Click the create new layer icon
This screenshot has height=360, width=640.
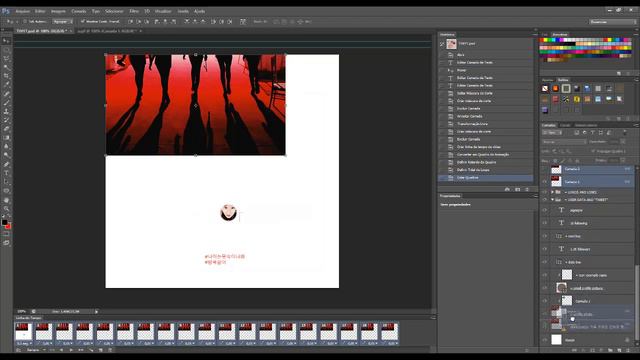click(619, 350)
